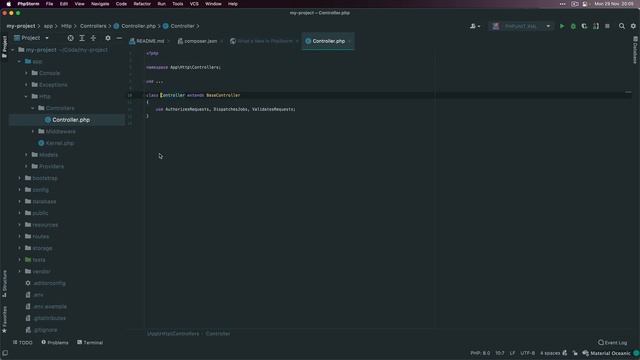Open the Terminal tool window

click(90, 342)
